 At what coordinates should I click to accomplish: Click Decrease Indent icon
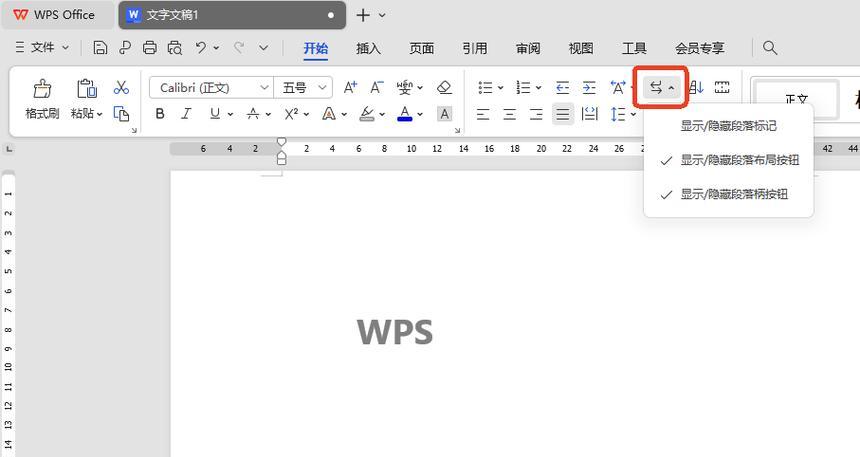562,87
